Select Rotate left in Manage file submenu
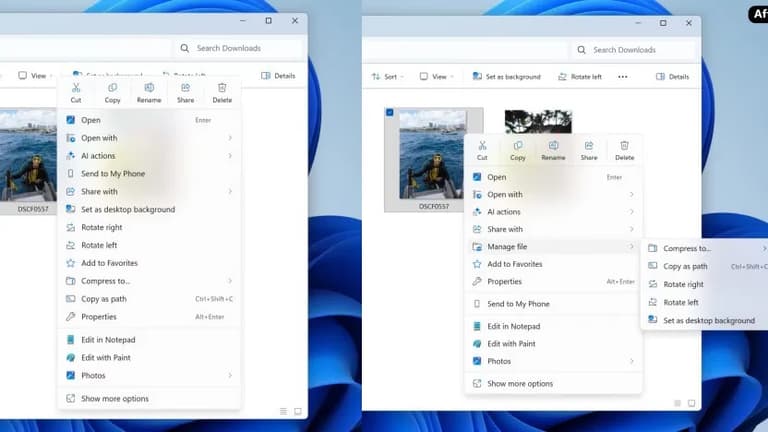Image resolution: width=768 pixels, height=432 pixels. coord(706,303)
